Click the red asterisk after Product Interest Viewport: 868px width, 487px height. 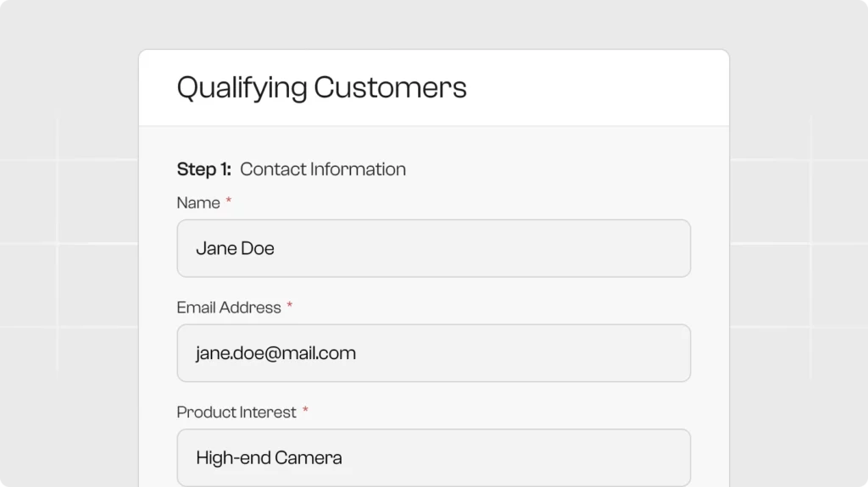click(306, 411)
